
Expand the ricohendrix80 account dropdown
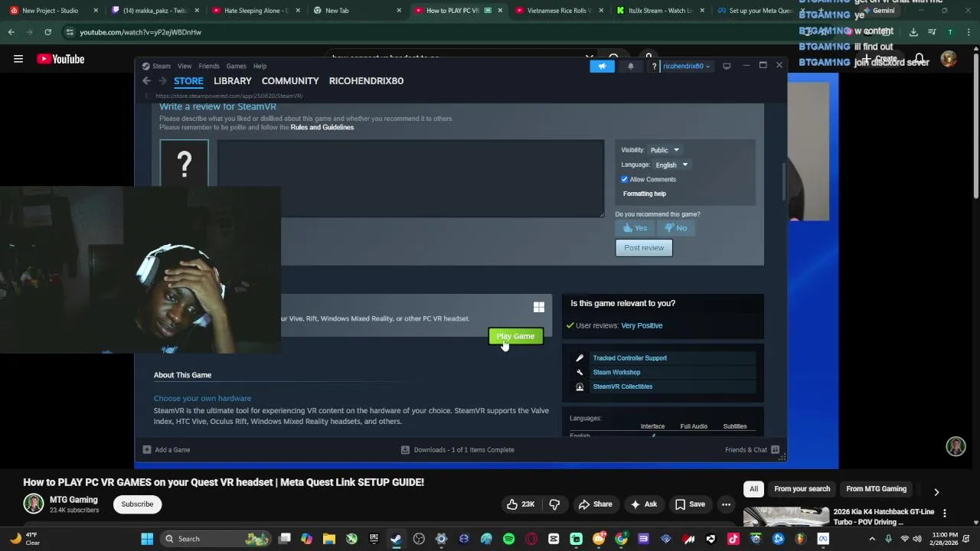(686, 67)
